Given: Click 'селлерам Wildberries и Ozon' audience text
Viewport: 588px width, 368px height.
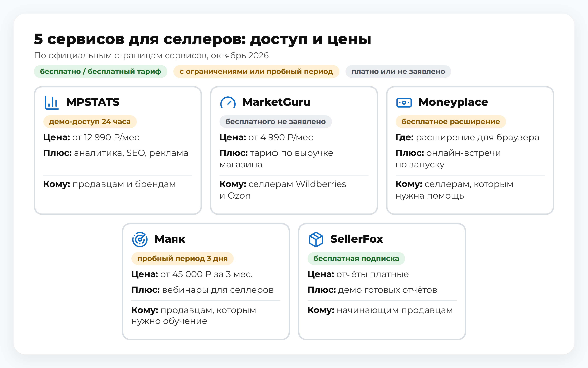Looking at the screenshot, I should (x=283, y=190).
